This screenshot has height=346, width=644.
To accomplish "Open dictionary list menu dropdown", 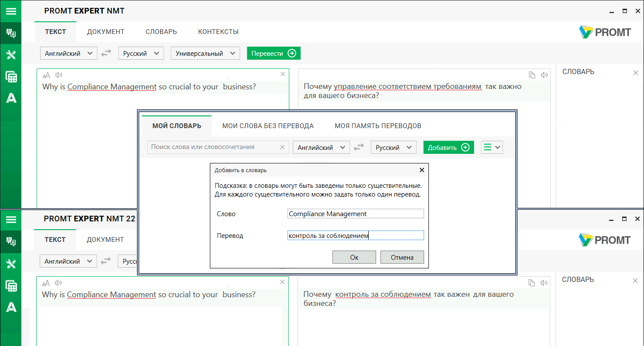I will pyautogui.click(x=492, y=147).
